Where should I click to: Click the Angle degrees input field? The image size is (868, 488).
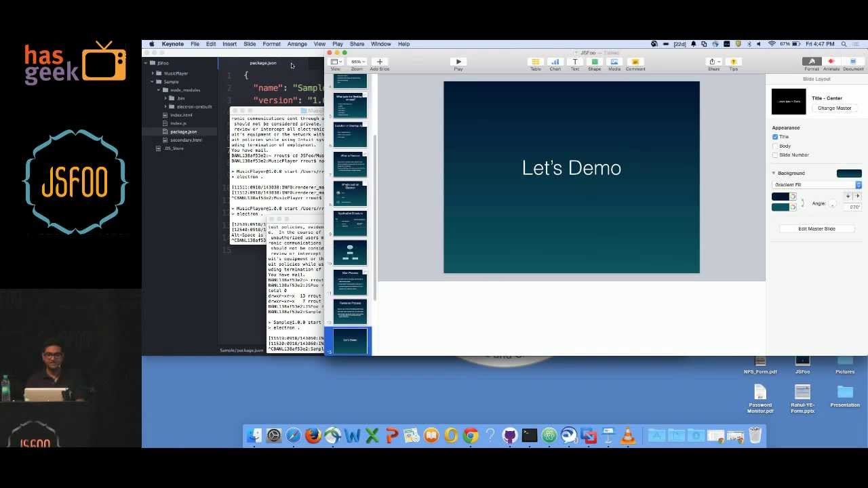coord(854,207)
